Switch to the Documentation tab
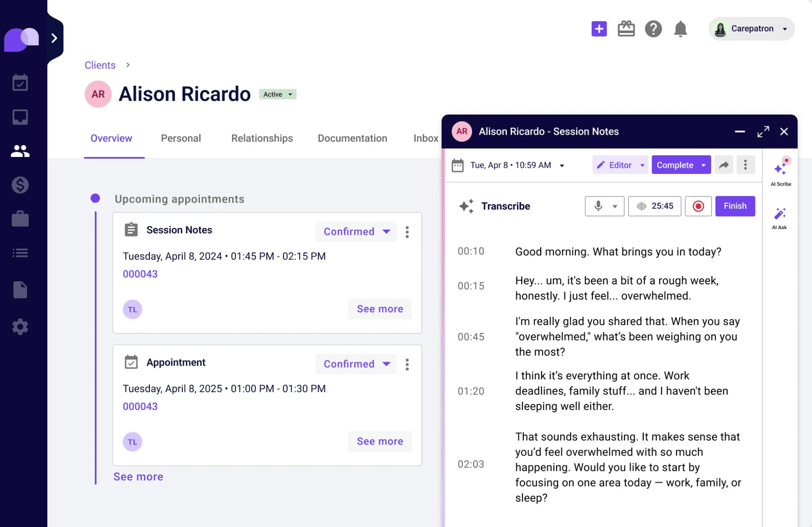This screenshot has width=812, height=527. point(352,138)
